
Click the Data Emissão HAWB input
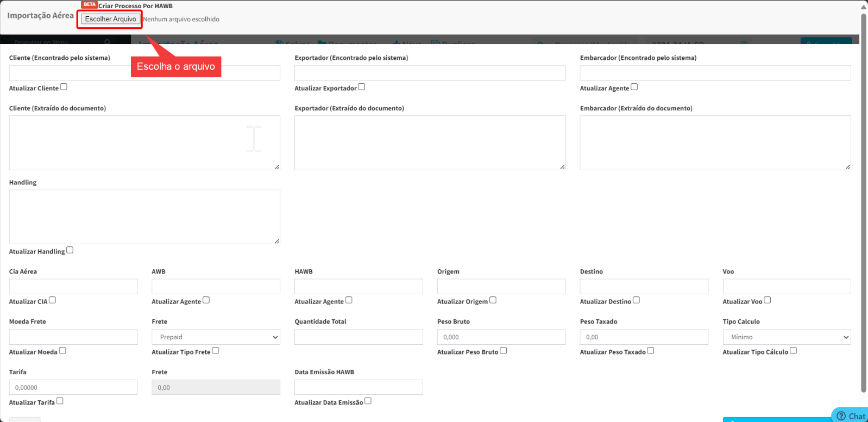(x=358, y=387)
